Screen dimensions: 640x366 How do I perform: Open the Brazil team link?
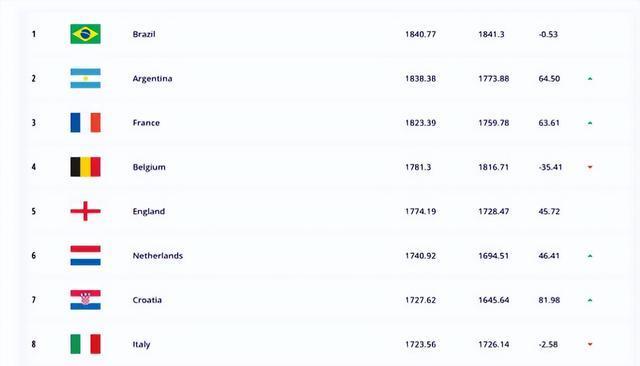tap(144, 34)
